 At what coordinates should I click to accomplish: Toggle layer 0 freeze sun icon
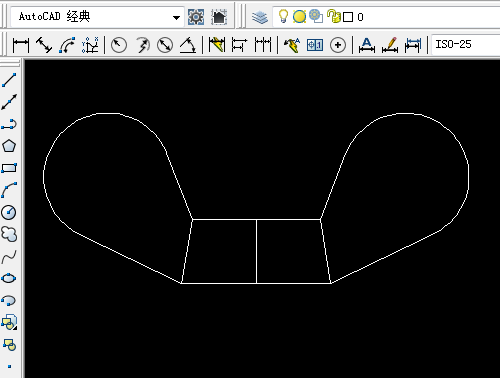click(x=299, y=16)
